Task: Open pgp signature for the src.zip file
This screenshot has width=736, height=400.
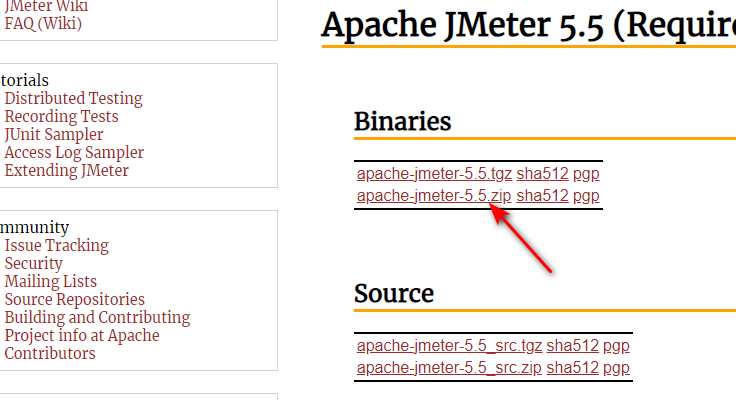Action: coord(616,367)
